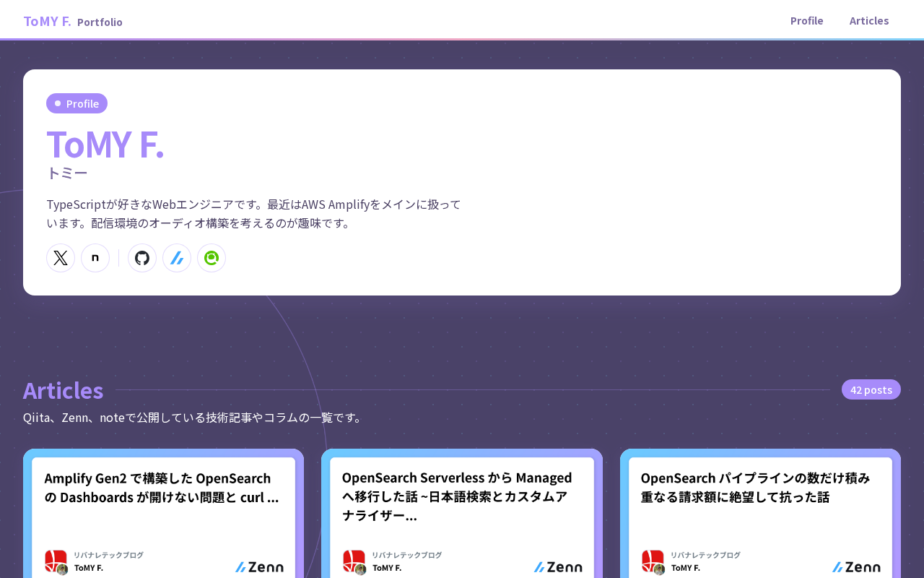Click the publication avatar on OpenSearch Serverless card

tap(354, 561)
